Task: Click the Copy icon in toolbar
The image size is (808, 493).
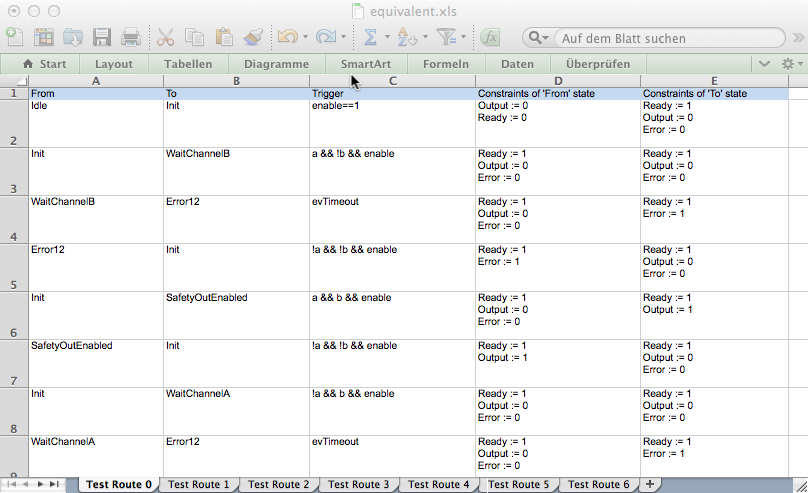Action: pos(195,38)
